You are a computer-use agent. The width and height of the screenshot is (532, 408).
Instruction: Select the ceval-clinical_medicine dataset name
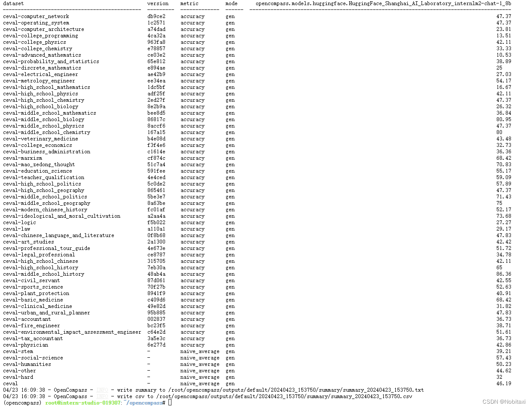click(37, 306)
